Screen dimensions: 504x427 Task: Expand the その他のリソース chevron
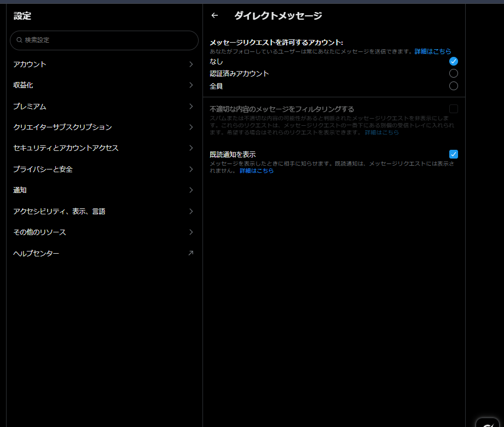(x=191, y=232)
